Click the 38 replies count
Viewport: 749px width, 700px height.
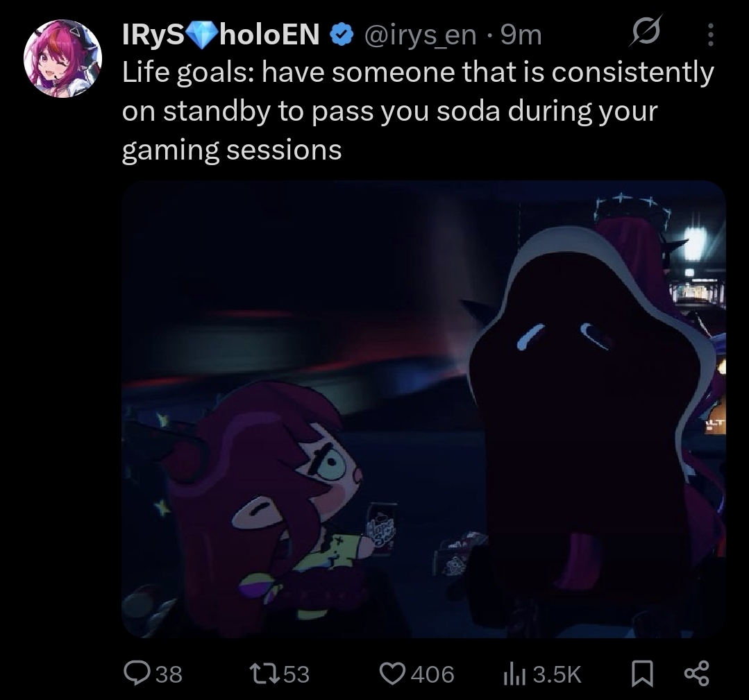click(169, 674)
